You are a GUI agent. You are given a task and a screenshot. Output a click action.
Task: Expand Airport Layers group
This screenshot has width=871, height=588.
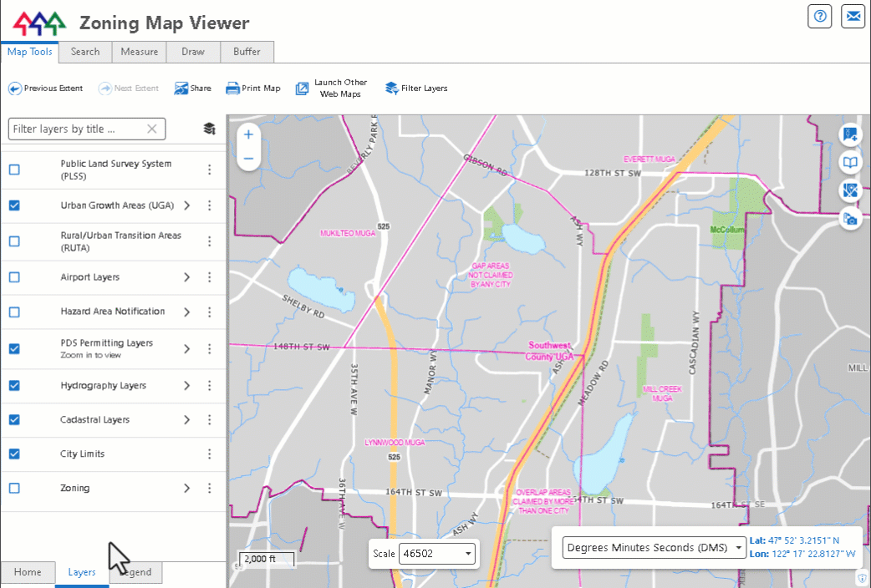tap(186, 277)
